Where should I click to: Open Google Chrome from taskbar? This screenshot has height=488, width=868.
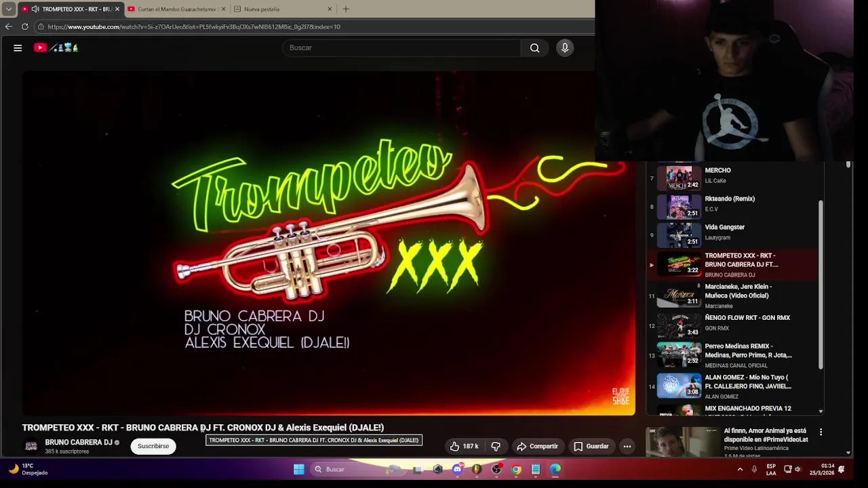516,469
